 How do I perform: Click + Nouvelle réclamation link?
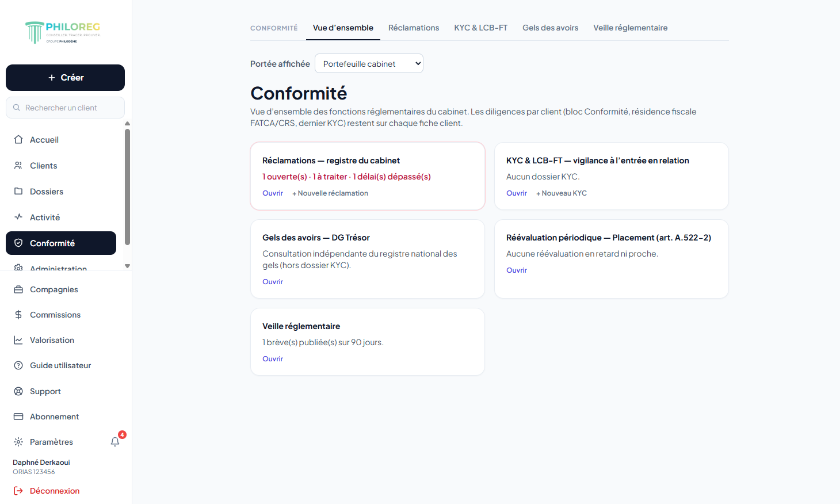coord(330,193)
